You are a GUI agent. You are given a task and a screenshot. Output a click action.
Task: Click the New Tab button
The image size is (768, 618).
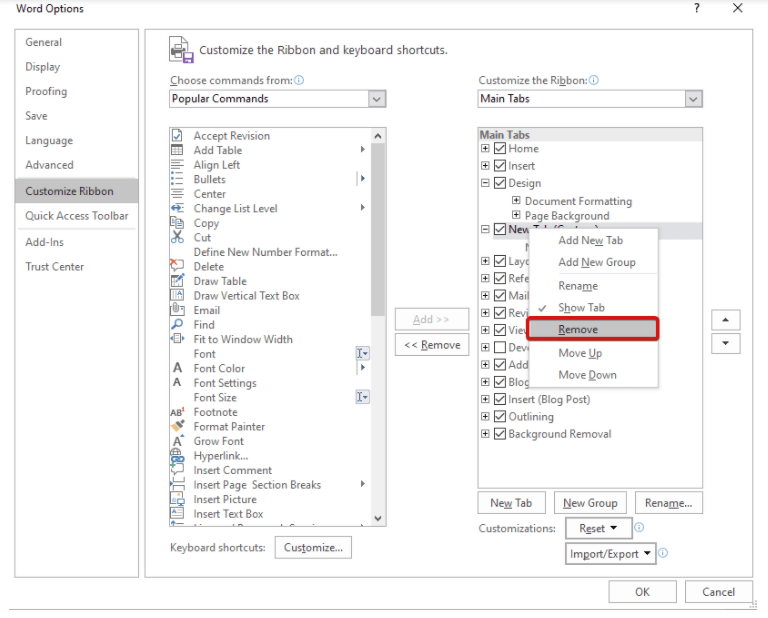point(511,503)
